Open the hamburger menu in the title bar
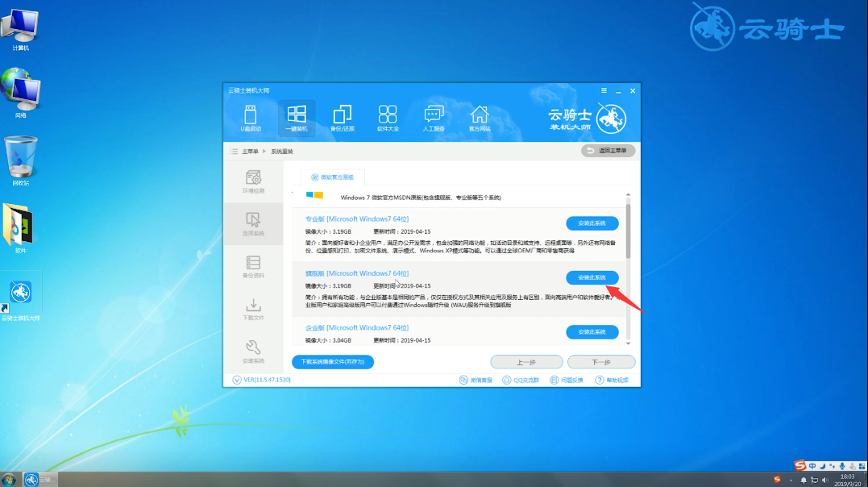868x487 pixels. [x=604, y=90]
